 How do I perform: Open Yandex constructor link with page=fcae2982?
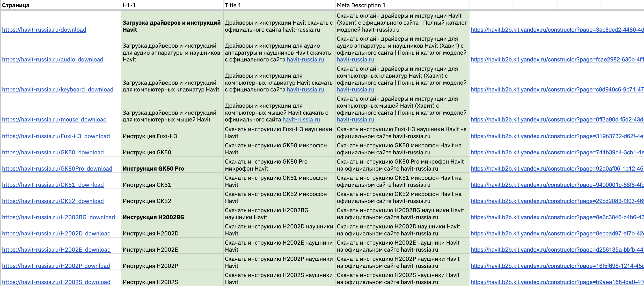pyautogui.click(x=557, y=59)
